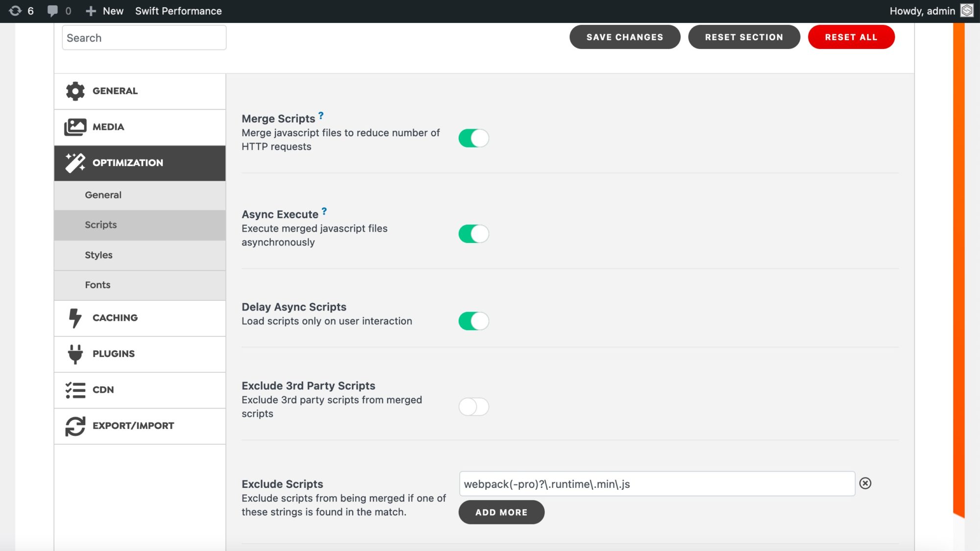
Task: Click the Save Changes button
Action: pos(625,37)
